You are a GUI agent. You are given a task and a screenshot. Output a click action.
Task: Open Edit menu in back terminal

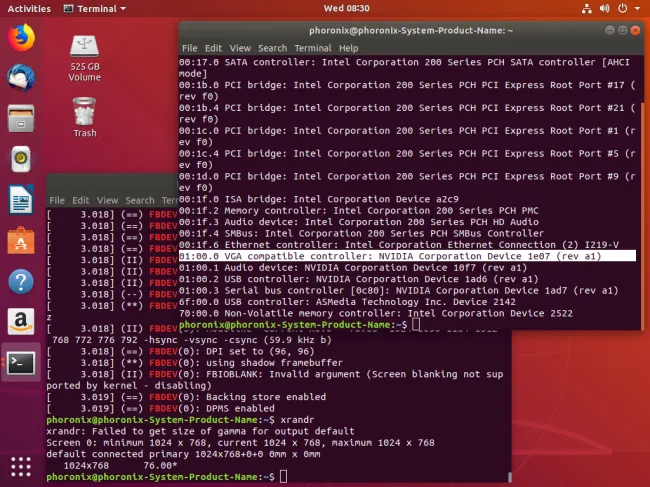(81, 200)
